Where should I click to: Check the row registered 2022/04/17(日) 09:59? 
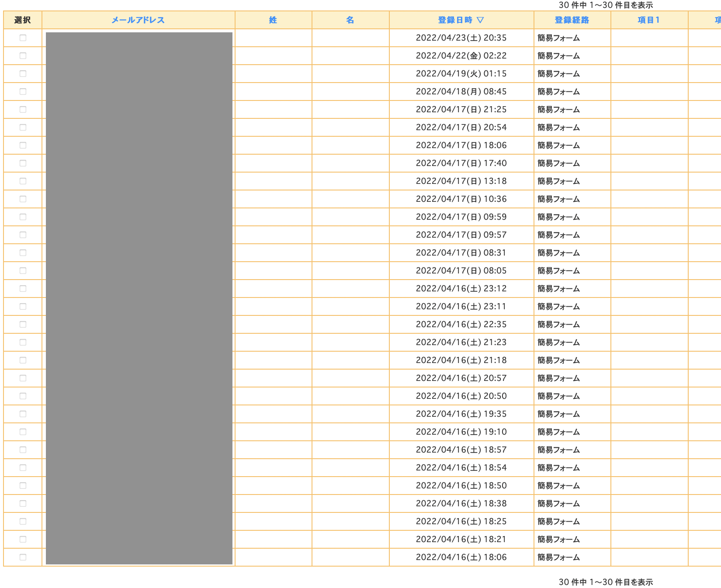[x=23, y=217]
